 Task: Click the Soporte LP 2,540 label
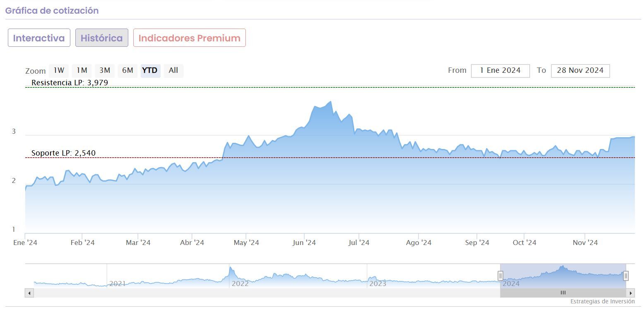pyautogui.click(x=63, y=153)
